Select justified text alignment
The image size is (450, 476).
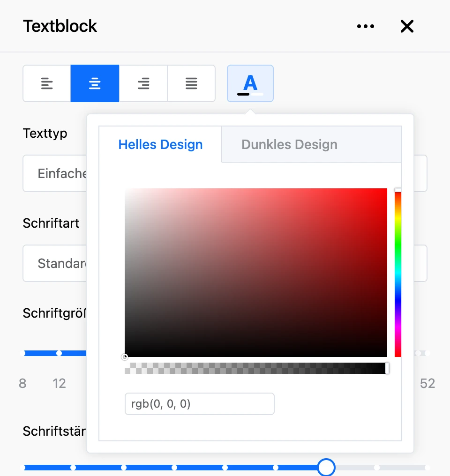click(x=191, y=83)
